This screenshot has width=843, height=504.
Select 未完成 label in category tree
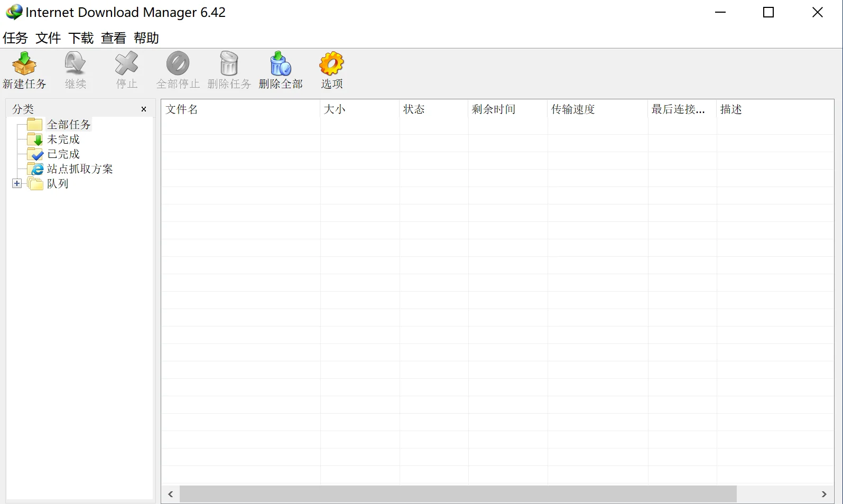coord(63,139)
